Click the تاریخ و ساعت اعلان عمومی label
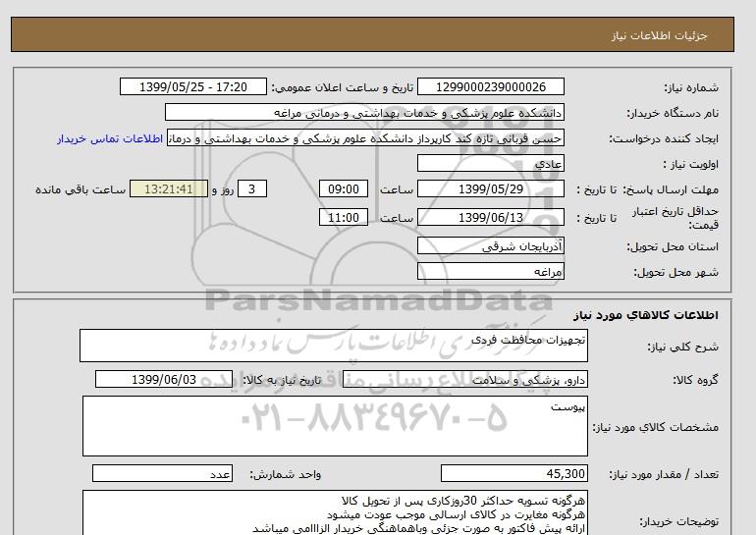The image size is (756, 535). click(343, 87)
